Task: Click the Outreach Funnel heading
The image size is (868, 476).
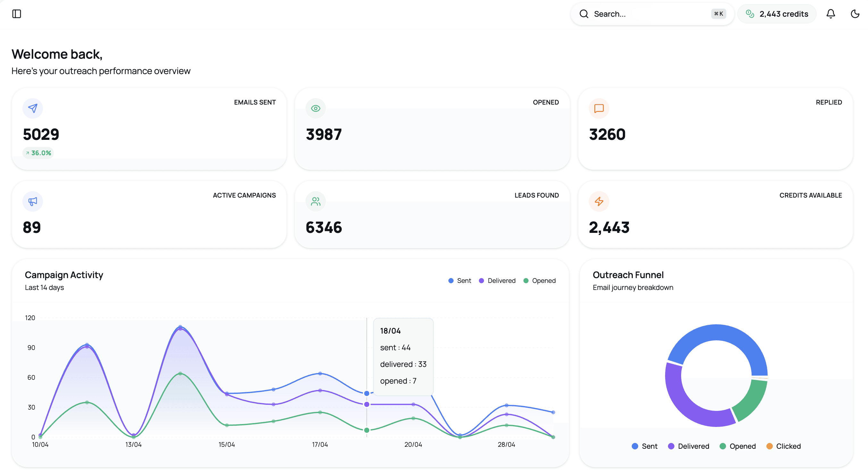Action: [628, 275]
